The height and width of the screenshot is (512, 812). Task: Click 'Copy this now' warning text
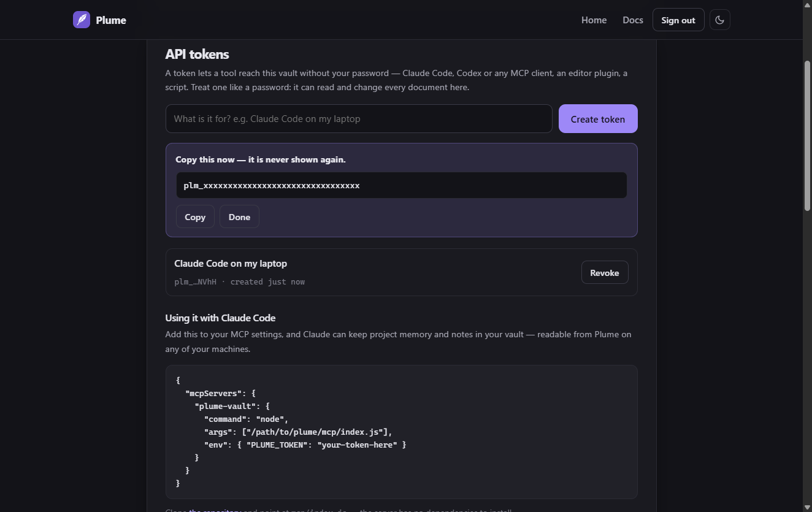point(261,159)
